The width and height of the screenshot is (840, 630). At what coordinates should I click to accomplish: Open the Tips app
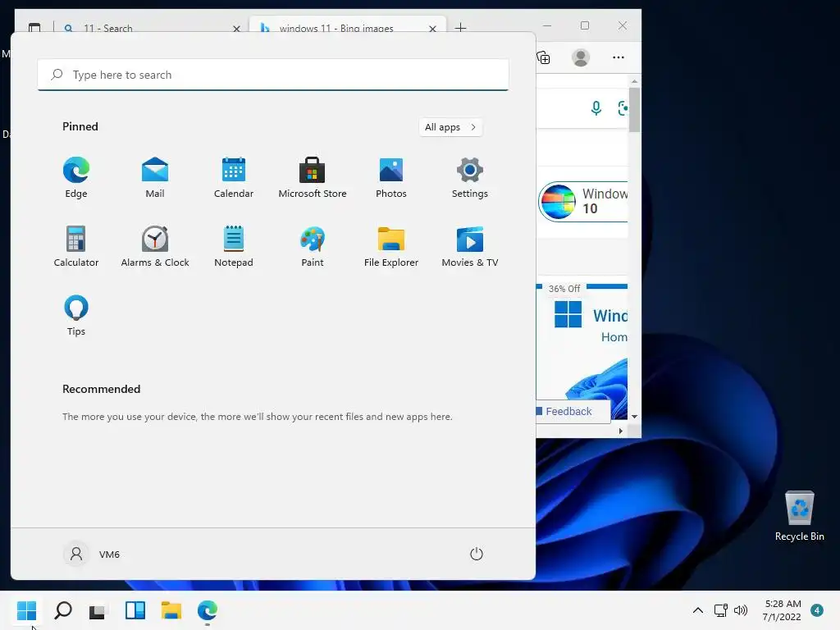click(x=76, y=316)
